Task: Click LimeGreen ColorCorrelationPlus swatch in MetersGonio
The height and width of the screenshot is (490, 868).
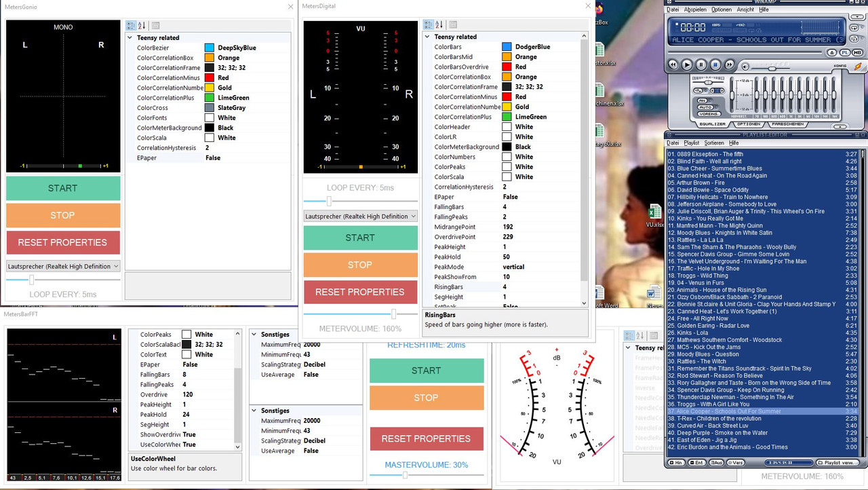Action: 210,98
